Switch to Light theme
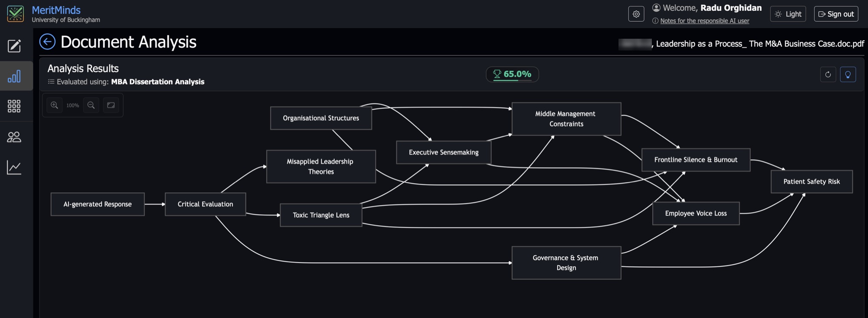Image resolution: width=868 pixels, height=318 pixels. point(788,14)
